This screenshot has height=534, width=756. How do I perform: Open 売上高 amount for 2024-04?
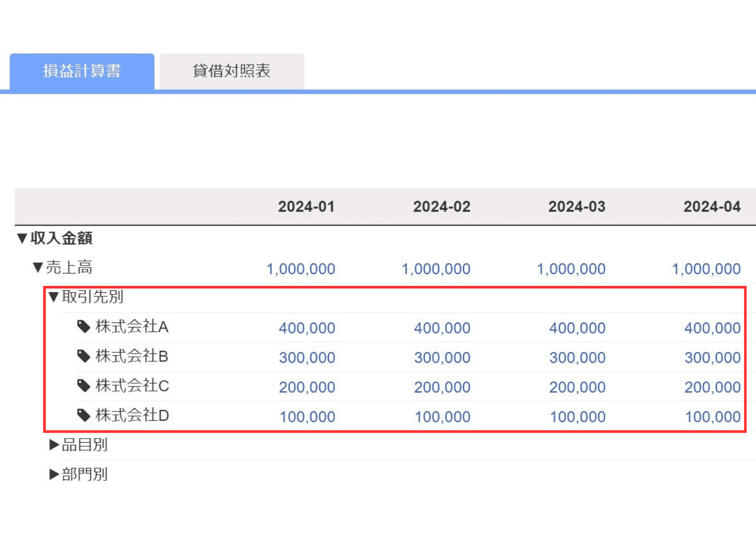[x=706, y=269]
